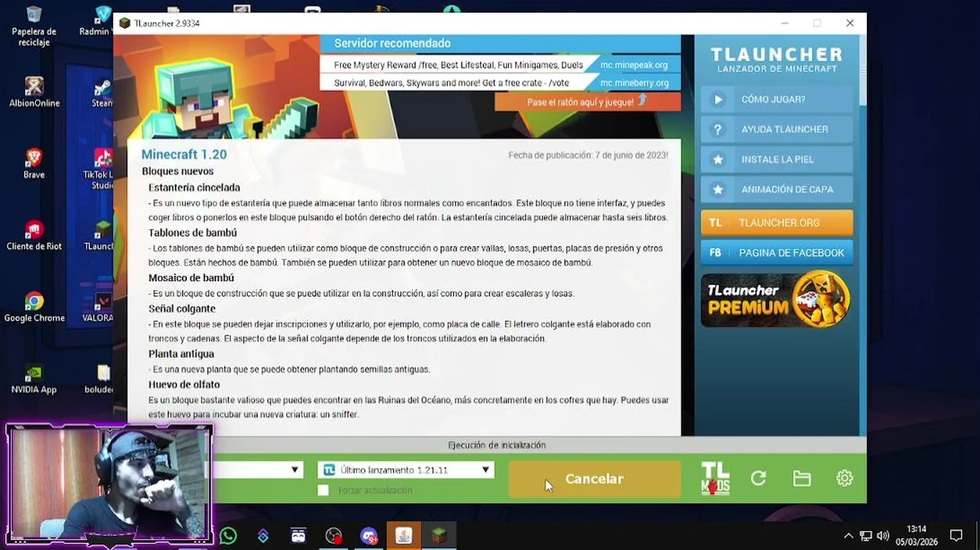
Task: Open Brave browser desktop shortcut
Action: point(34,163)
